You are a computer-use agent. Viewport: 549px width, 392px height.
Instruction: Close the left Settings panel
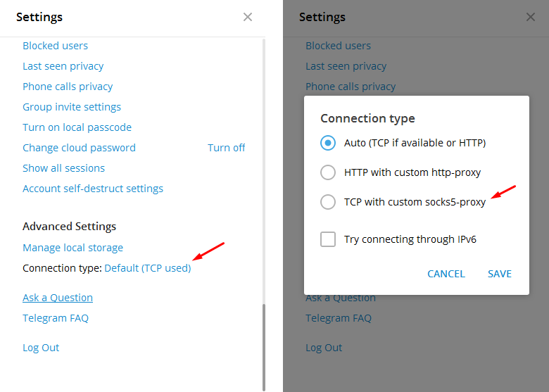[248, 17]
